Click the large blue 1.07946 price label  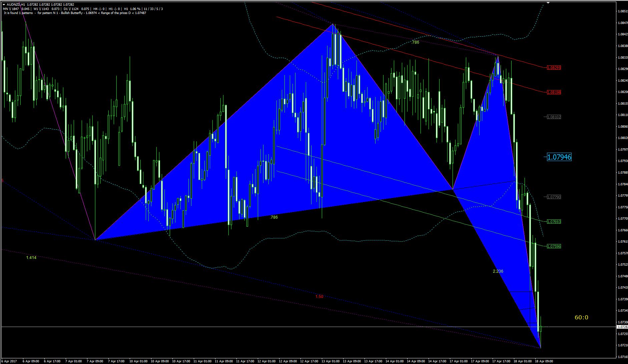pos(559,157)
